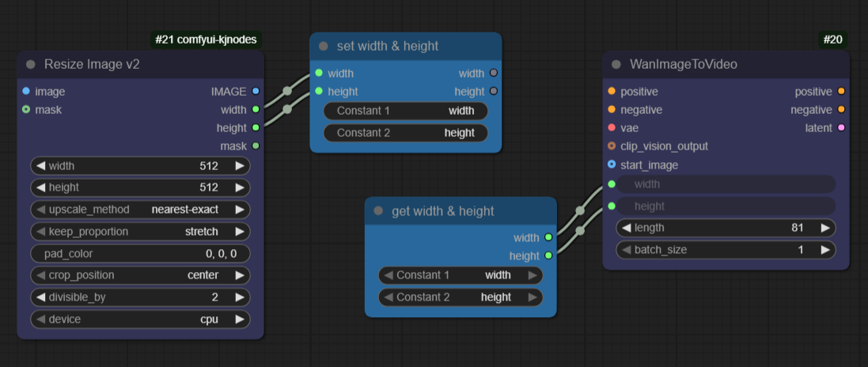Image resolution: width=868 pixels, height=367 pixels.
Task: Edit the pad_color 0, 0, 0 field
Action: click(140, 254)
